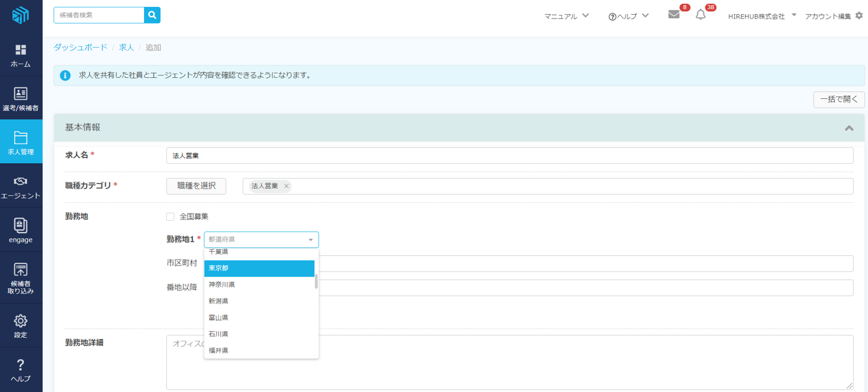The image size is (868, 392).
Task: Click the 職種を選択 button
Action: click(196, 186)
